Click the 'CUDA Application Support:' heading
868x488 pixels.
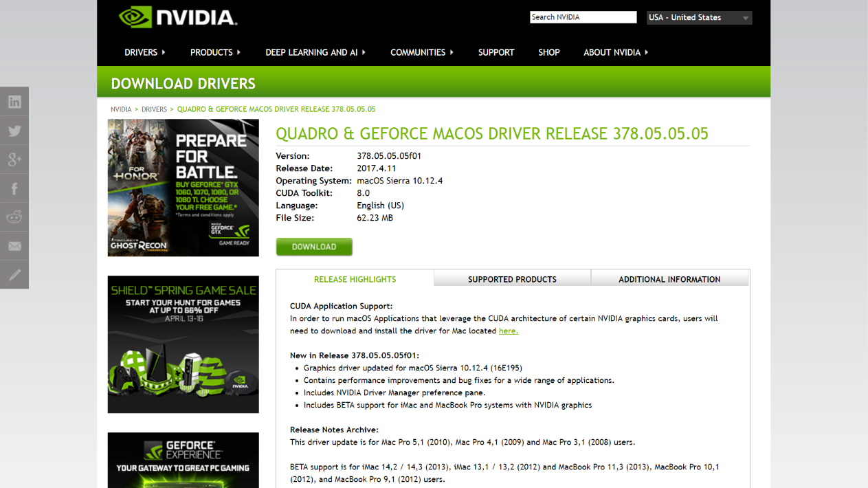pos(342,306)
